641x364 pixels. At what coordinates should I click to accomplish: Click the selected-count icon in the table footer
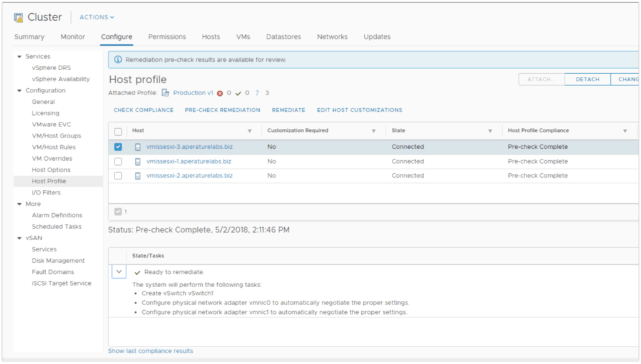click(x=118, y=211)
